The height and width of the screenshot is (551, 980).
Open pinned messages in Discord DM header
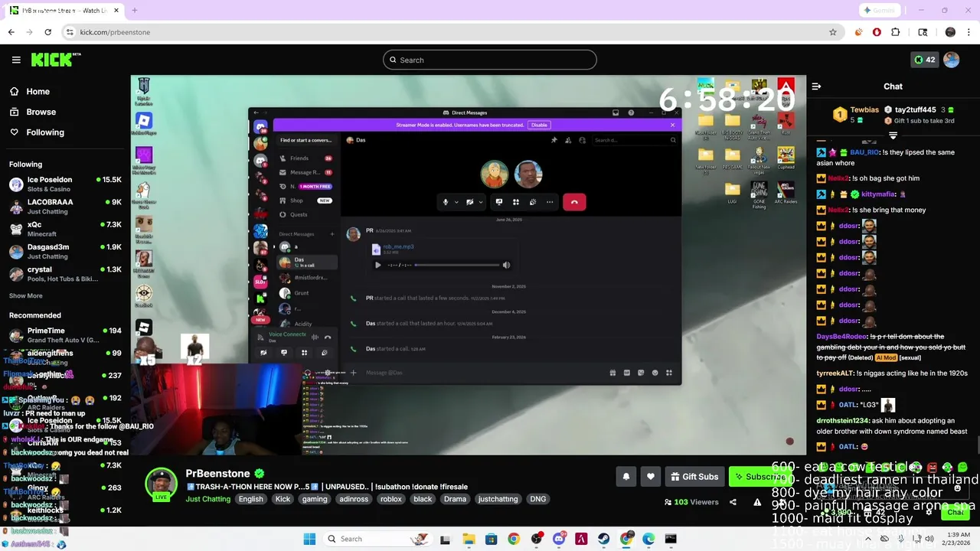[554, 140]
